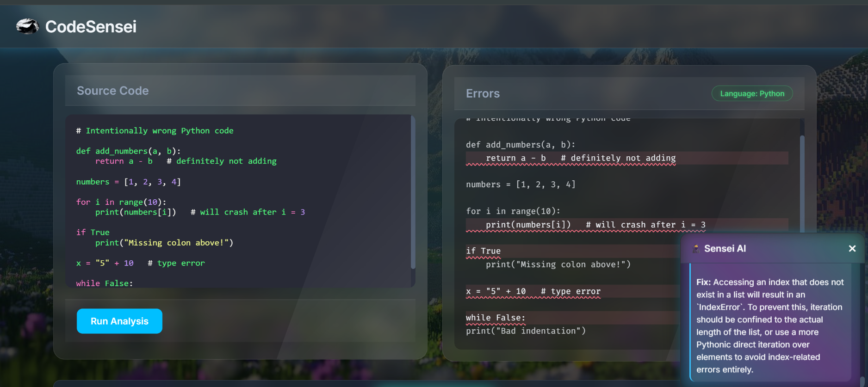The height and width of the screenshot is (387, 868).
Task: Click 'numbers = [1, 2, 3, 4]' in Source Code
Action: 129,182
